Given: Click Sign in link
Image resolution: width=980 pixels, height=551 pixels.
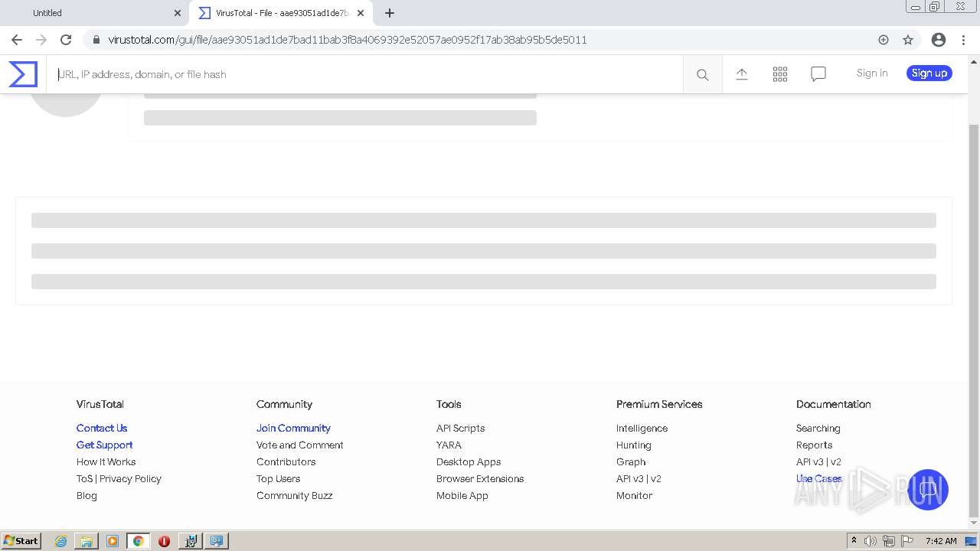Looking at the screenshot, I should pyautogui.click(x=872, y=73).
